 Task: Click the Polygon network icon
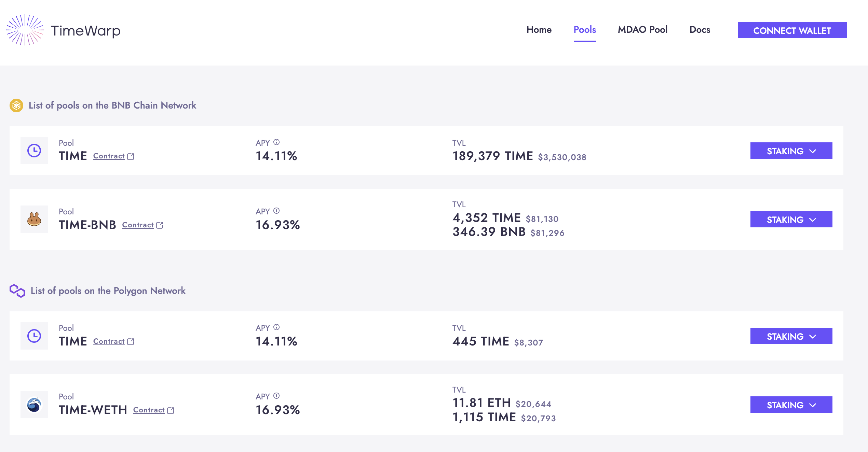(17, 291)
